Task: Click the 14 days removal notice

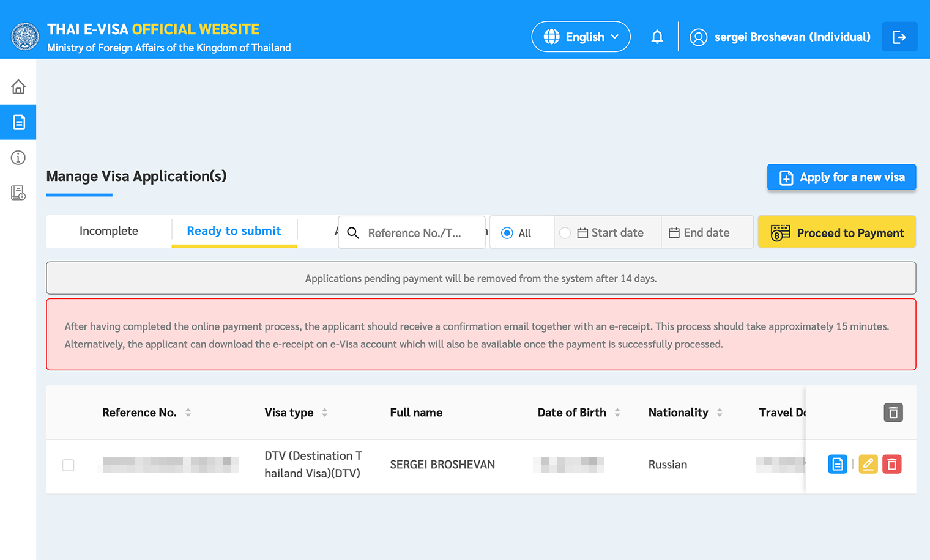Action: [x=481, y=278]
